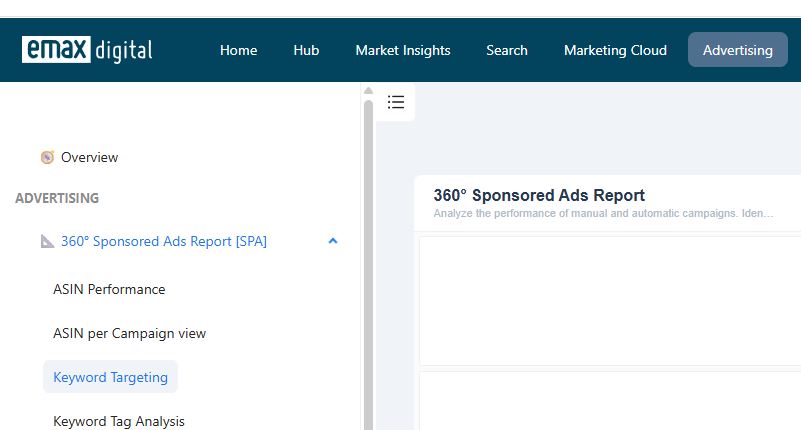The width and height of the screenshot is (801, 430).
Task: Go to the Hub section
Action: pyautogui.click(x=306, y=50)
